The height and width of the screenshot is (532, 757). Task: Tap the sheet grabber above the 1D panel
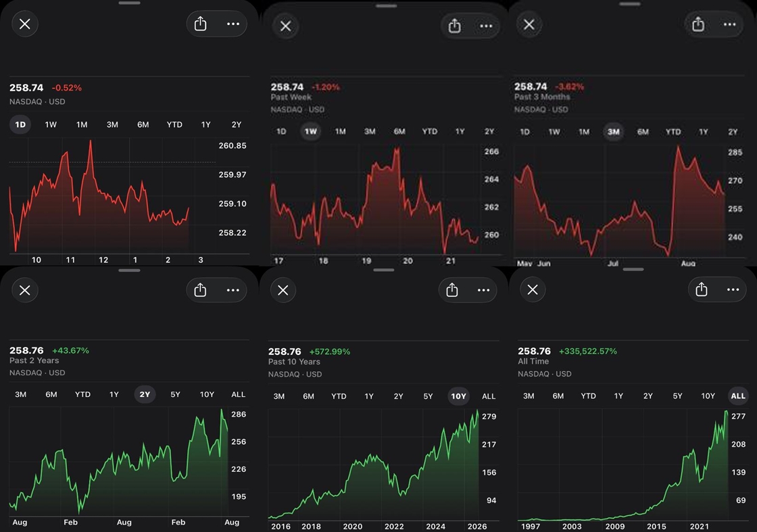(129, 3)
